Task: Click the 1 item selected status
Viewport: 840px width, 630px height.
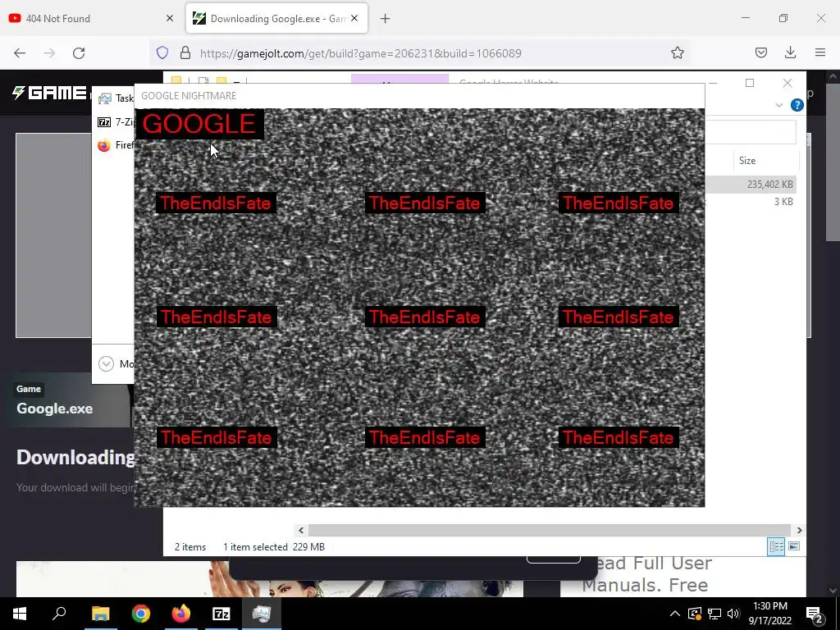Action: click(255, 547)
